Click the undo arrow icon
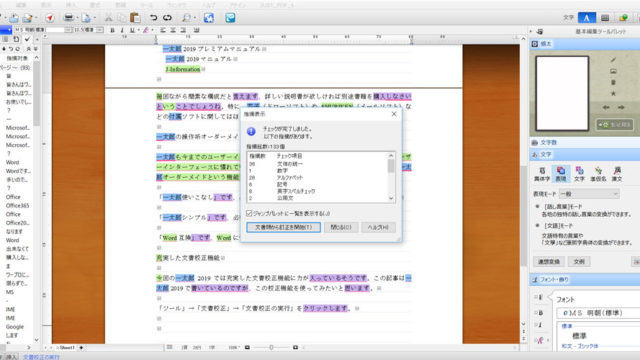 [153, 18]
